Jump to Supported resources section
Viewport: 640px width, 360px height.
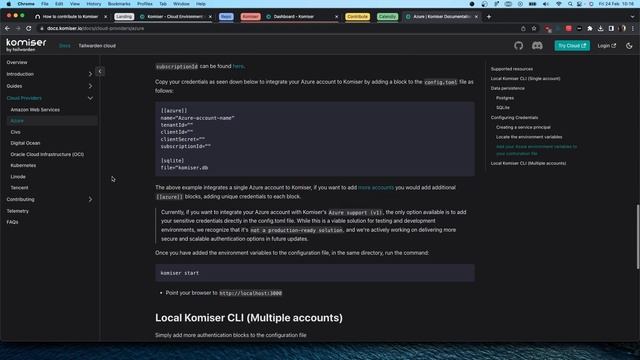coord(511,69)
